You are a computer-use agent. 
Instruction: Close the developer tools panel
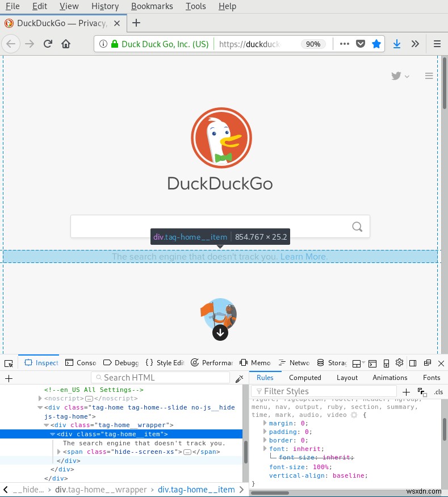[441, 364]
